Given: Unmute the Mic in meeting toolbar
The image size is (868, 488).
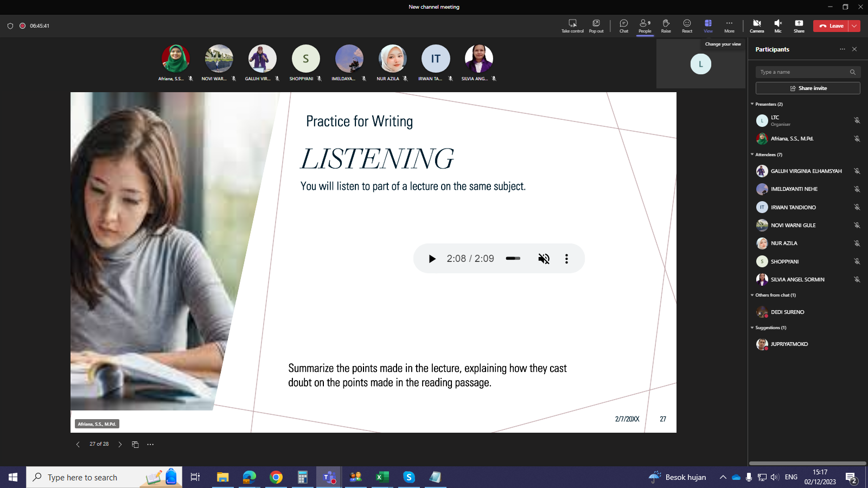Looking at the screenshot, I should pos(777,25).
